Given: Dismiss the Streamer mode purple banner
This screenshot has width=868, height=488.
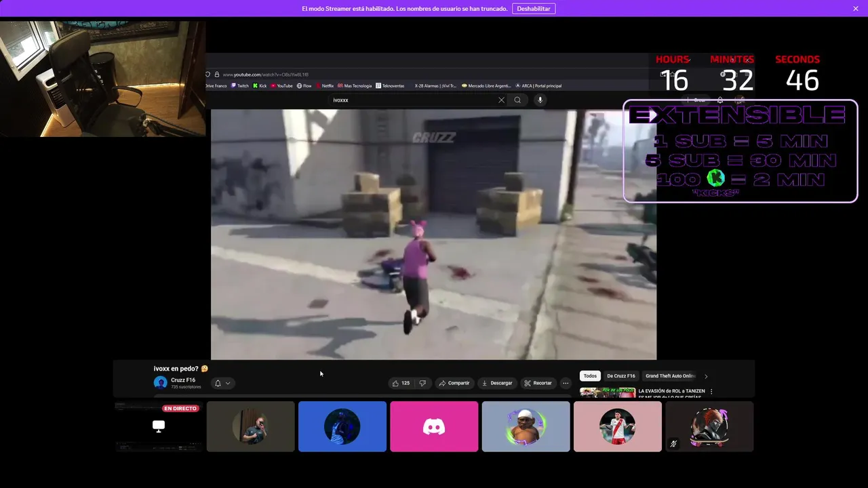Looking at the screenshot, I should pos(856,8).
